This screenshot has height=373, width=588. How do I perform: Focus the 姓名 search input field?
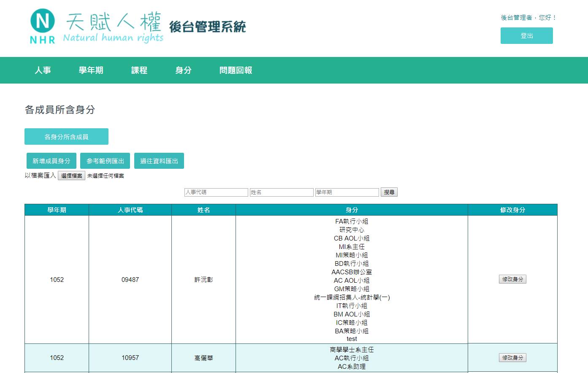[282, 192]
